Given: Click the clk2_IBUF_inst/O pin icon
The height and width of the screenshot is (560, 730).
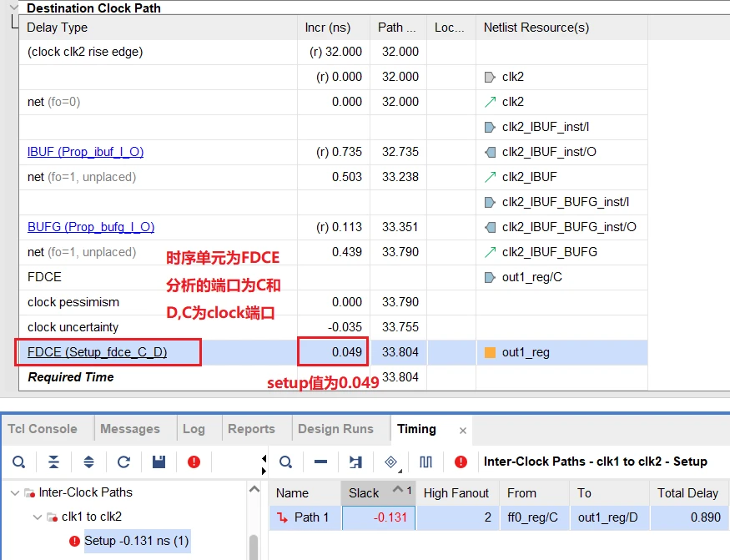Looking at the screenshot, I should tap(490, 153).
